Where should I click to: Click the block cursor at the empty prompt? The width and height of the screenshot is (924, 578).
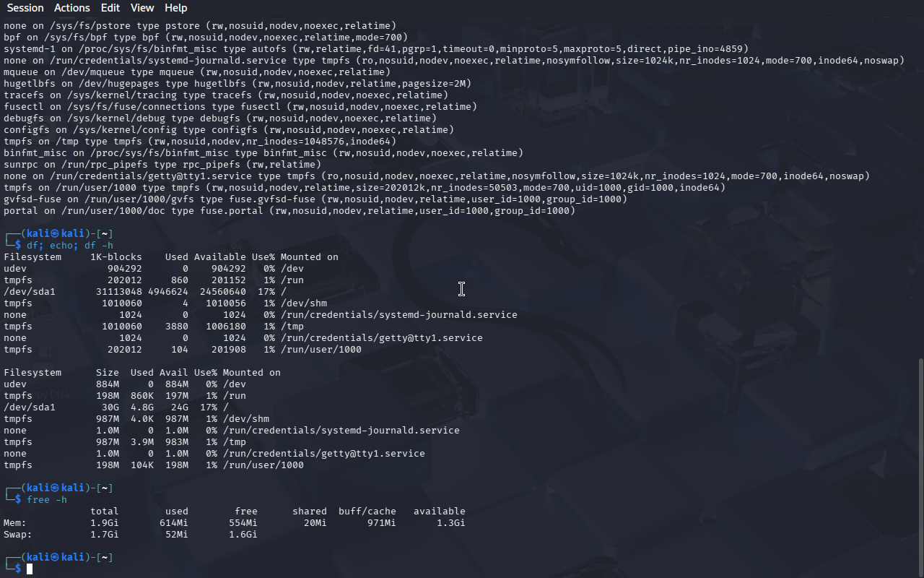pos(30,569)
